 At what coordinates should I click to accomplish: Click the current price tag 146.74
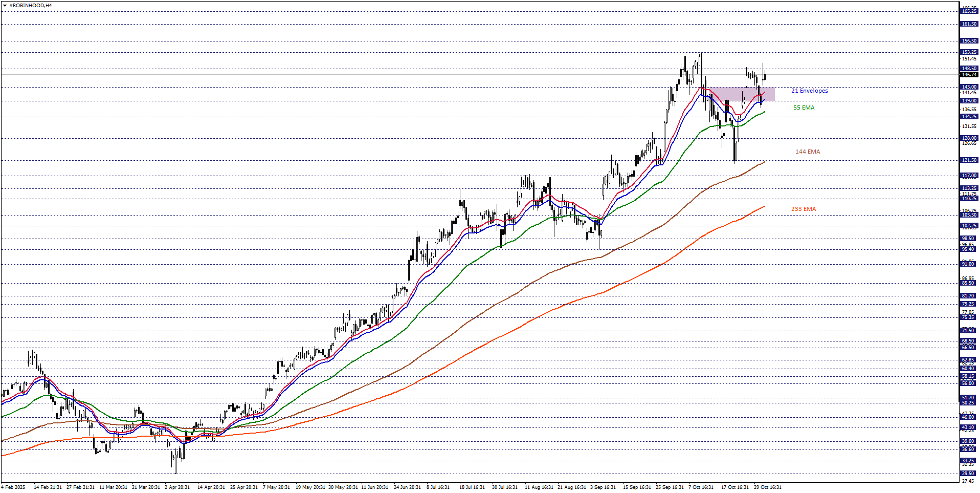point(969,75)
